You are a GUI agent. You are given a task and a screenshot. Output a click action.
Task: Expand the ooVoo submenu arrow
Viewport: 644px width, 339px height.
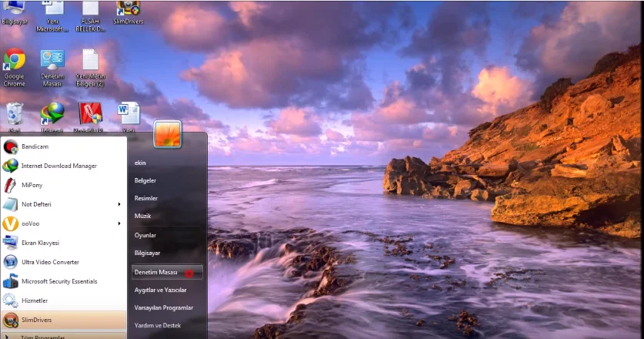119,223
